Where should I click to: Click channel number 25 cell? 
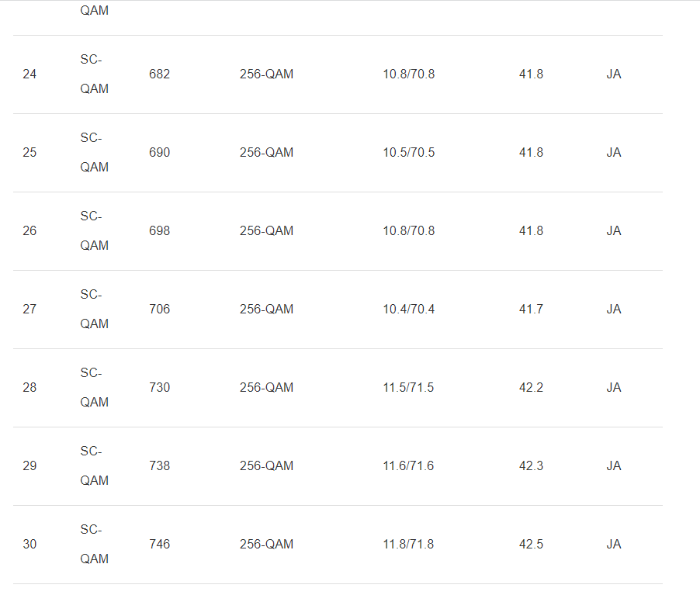tap(29, 153)
